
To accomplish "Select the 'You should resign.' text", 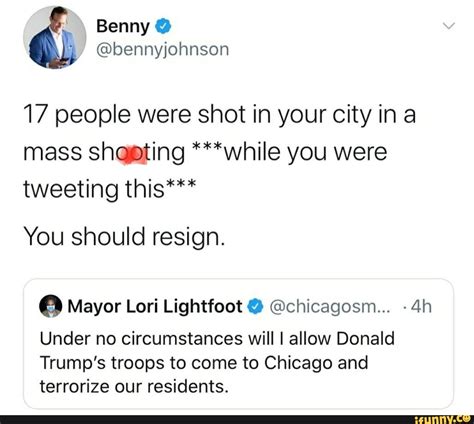I will [x=124, y=237].
